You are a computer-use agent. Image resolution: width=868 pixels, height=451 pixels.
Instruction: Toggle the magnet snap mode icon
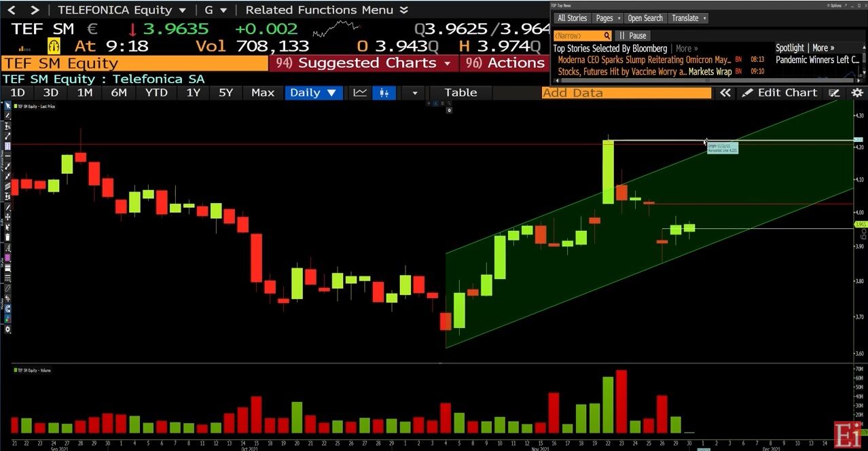8,308
